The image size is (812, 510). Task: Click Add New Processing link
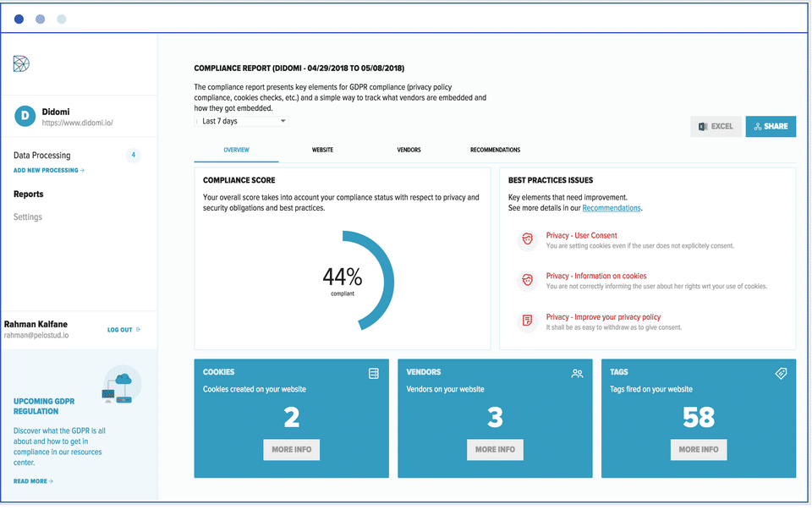pyautogui.click(x=49, y=170)
